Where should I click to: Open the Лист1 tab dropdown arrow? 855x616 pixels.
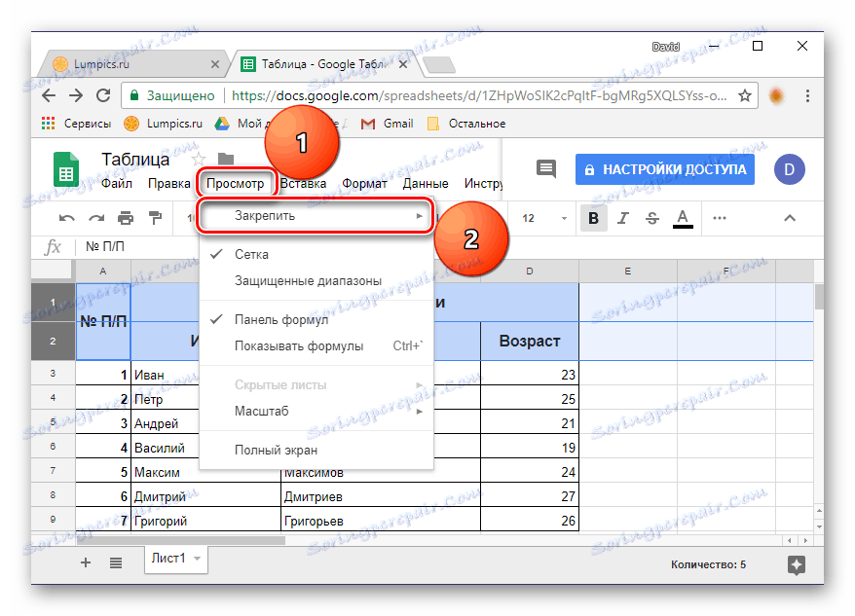[x=198, y=559]
